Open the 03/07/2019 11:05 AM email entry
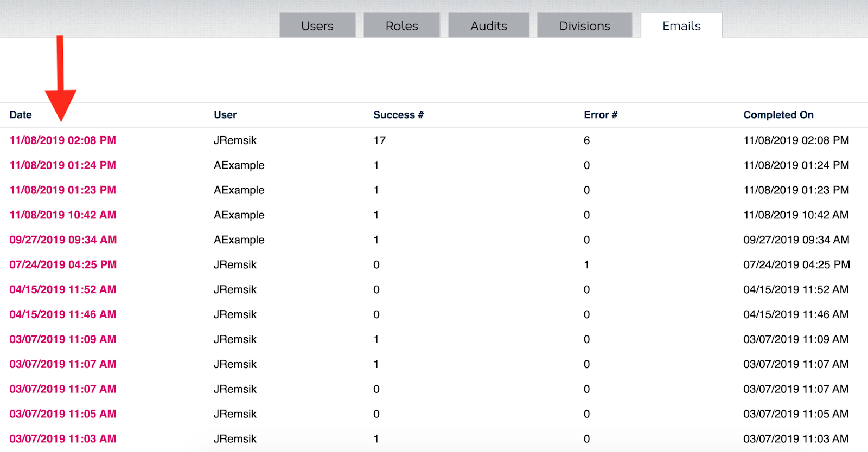The image size is (868, 452). (x=63, y=414)
